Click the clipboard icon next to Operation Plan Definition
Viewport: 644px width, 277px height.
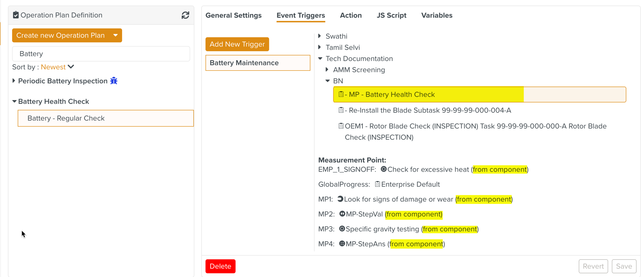coord(16,15)
